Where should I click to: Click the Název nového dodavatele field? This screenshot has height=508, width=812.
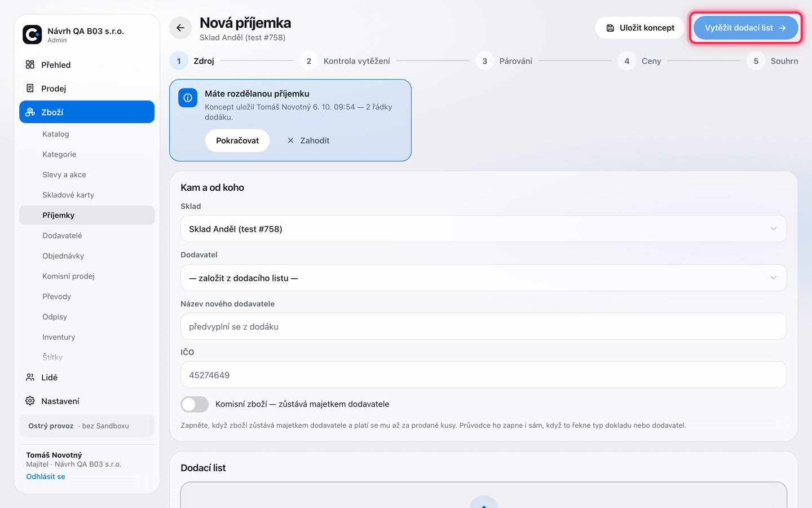pos(483,326)
